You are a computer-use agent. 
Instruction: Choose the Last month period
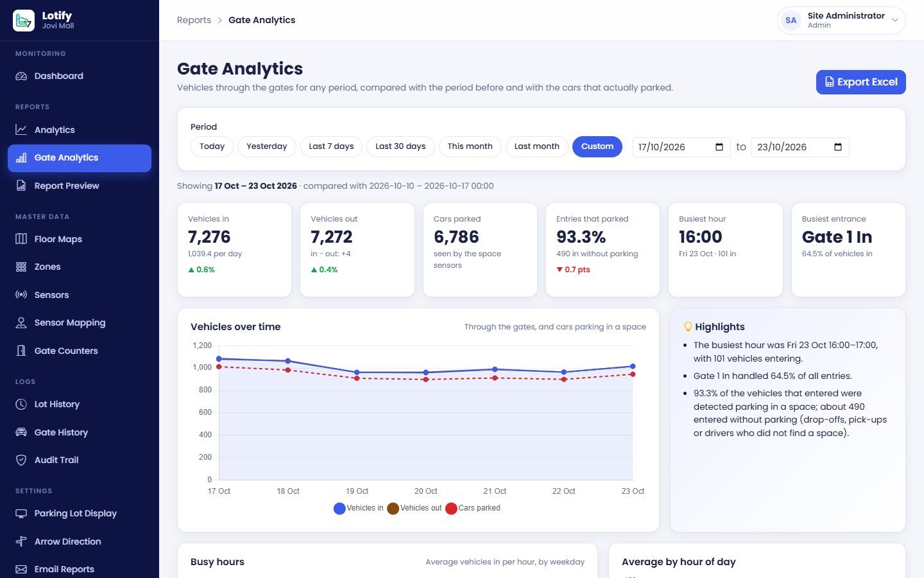click(537, 146)
